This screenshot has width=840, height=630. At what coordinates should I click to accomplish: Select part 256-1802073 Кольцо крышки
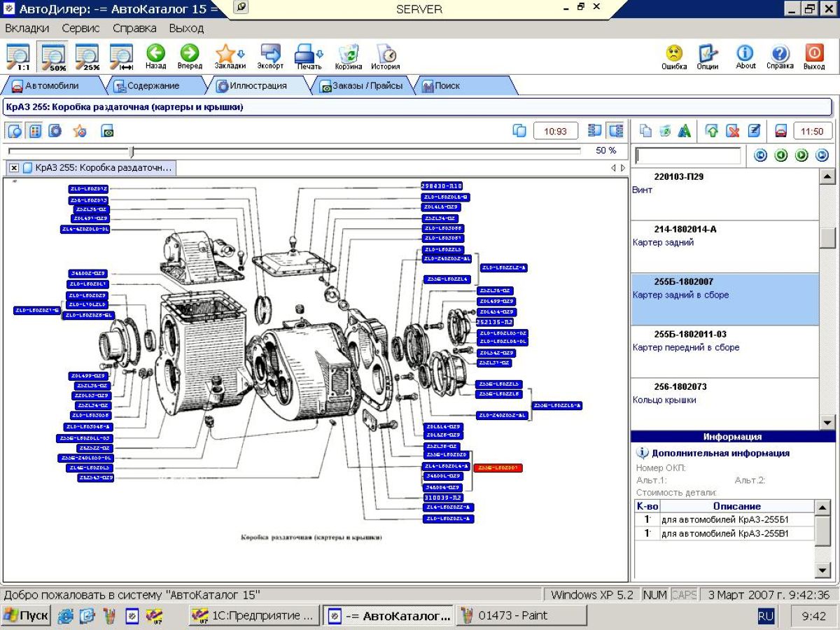[x=724, y=404]
